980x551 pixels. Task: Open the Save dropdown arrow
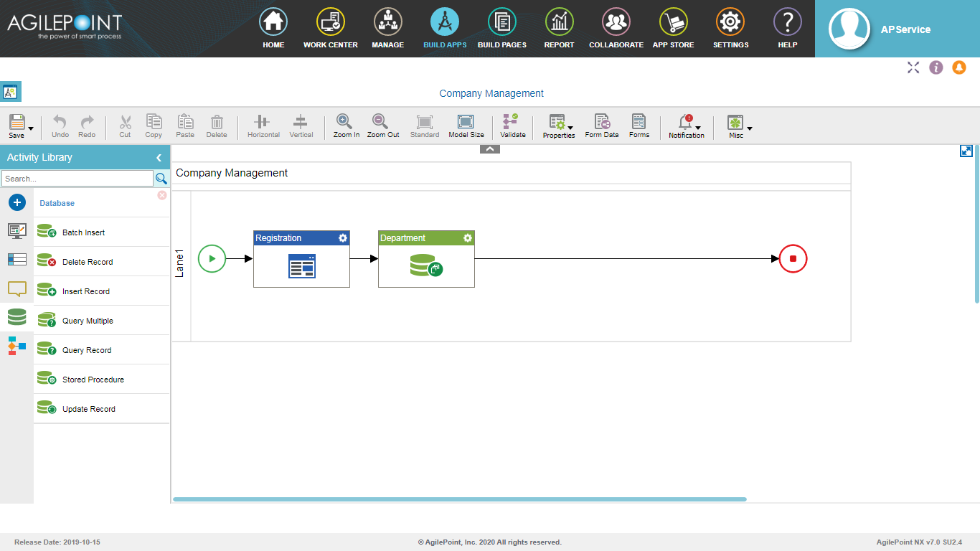(31, 129)
